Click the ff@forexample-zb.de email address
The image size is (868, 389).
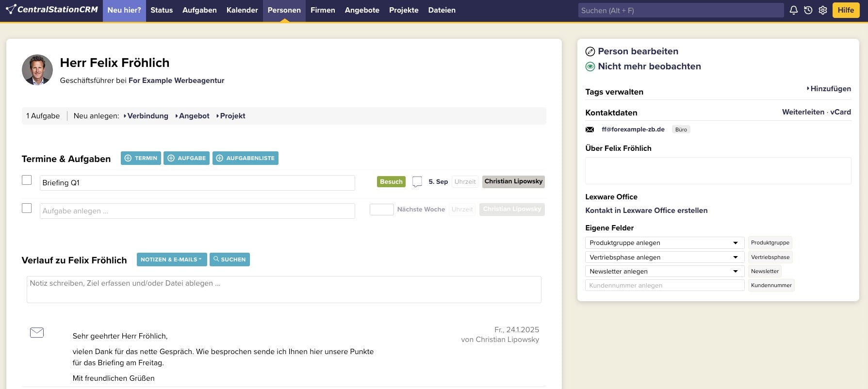(x=633, y=130)
